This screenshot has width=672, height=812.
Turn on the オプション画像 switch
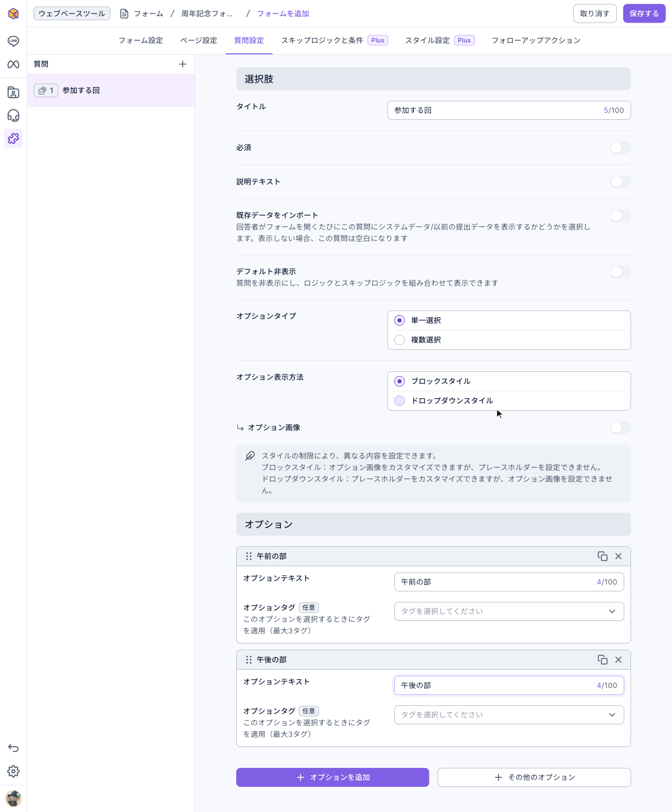(x=620, y=428)
